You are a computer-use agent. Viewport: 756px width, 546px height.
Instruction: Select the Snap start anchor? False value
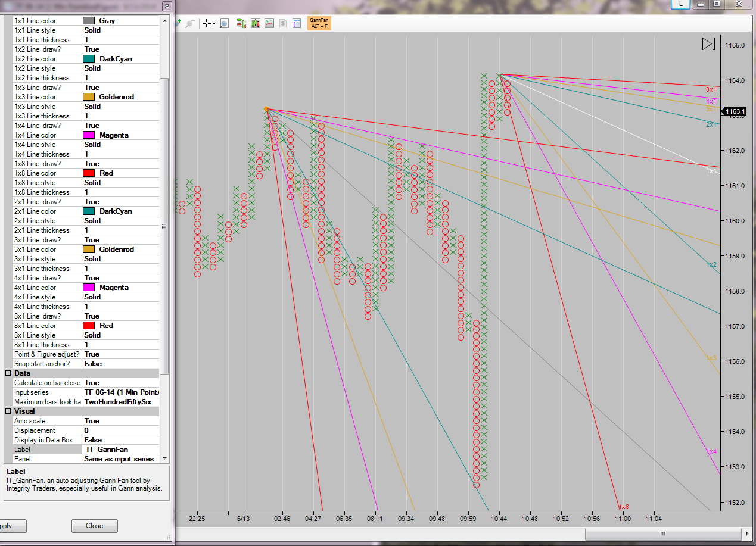(120, 364)
